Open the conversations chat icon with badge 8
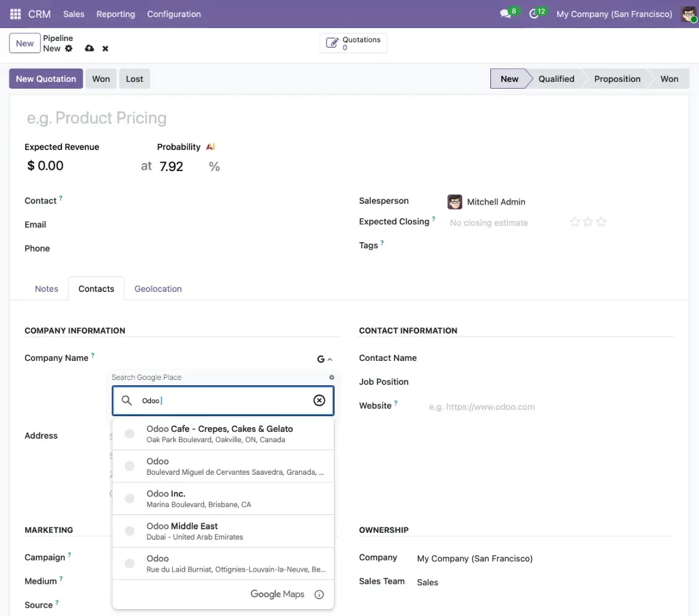Screen dimensions: 699x616 [x=505, y=14]
